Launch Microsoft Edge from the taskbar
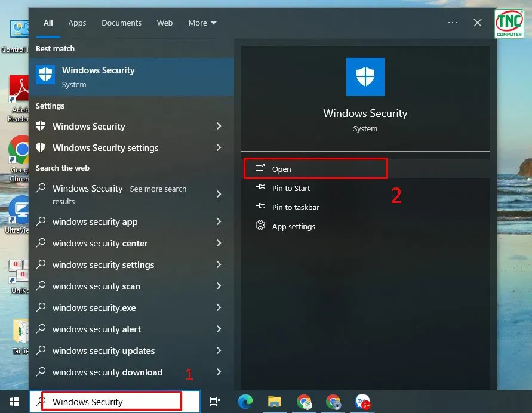Viewport: 532px width, 413px height. coord(245,402)
